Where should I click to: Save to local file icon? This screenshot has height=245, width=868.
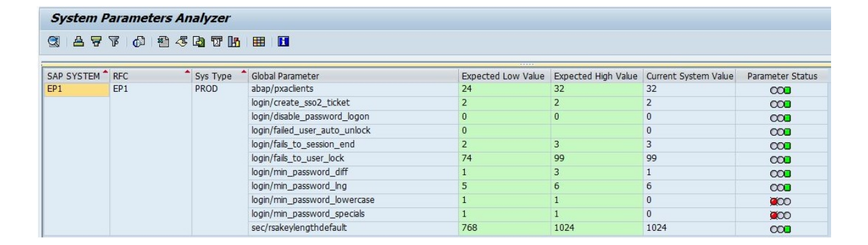[x=199, y=42]
